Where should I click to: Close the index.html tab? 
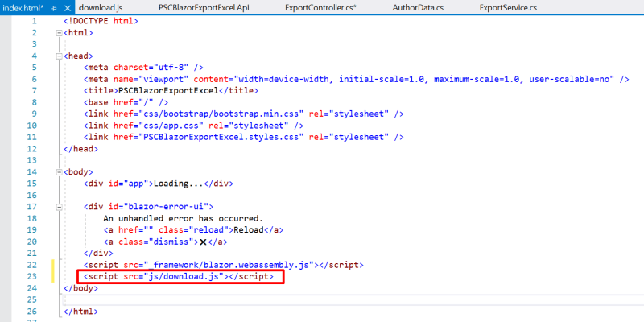[x=68, y=8]
